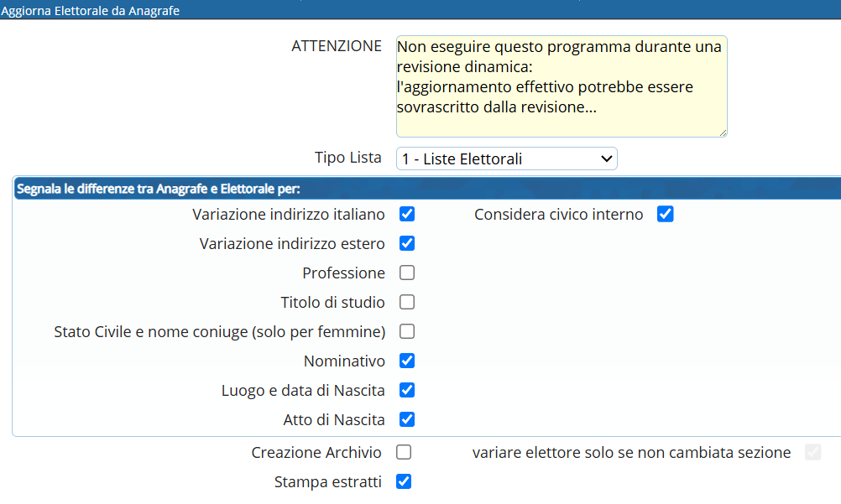Enable the Creazione Archivio checkbox
Image resolution: width=841 pixels, height=504 pixels.
pos(404,452)
